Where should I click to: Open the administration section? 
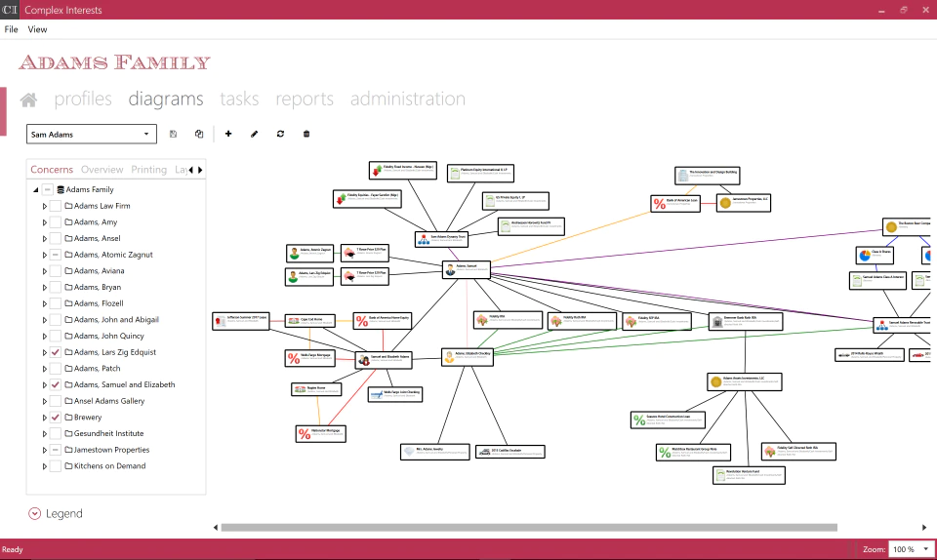click(x=408, y=99)
